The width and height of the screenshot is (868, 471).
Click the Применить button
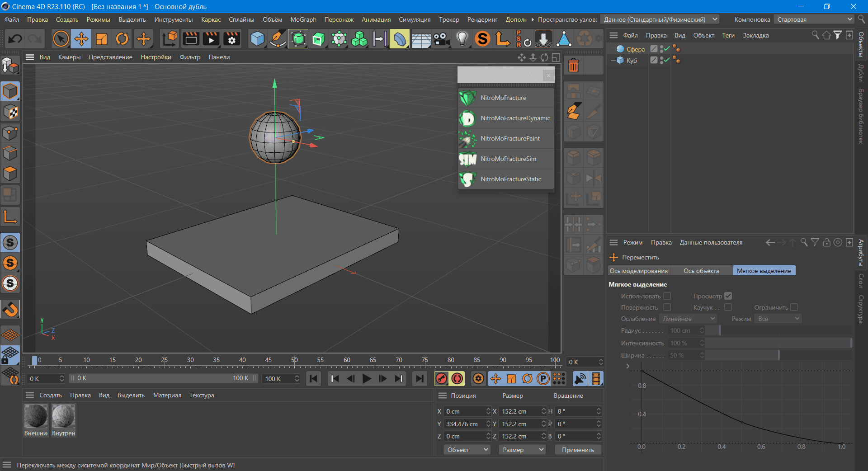[578, 450]
